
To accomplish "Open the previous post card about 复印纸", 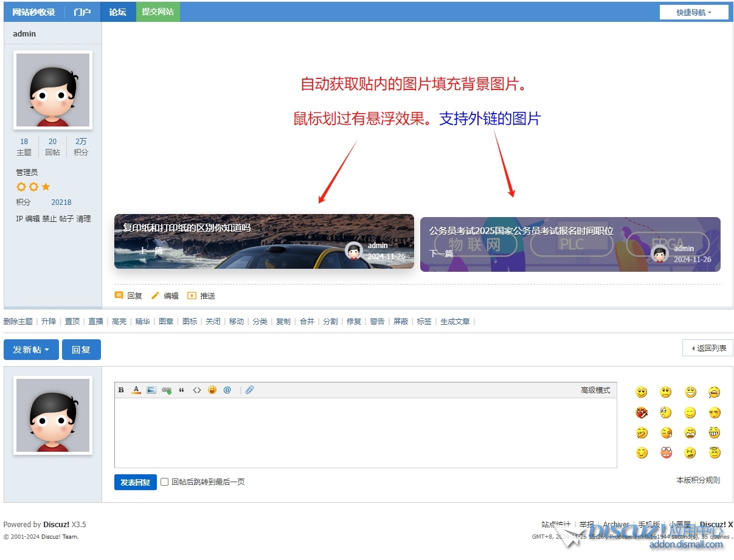I will pos(264,241).
